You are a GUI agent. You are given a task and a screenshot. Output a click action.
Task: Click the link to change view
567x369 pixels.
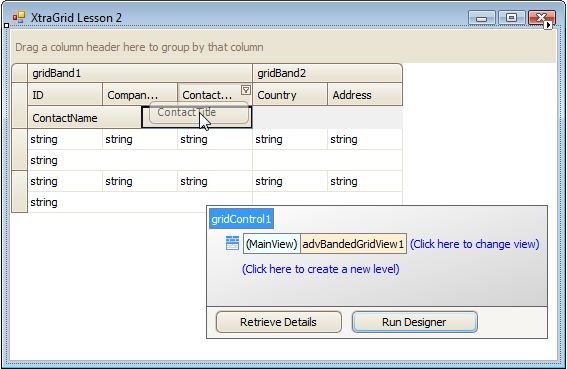pos(474,244)
